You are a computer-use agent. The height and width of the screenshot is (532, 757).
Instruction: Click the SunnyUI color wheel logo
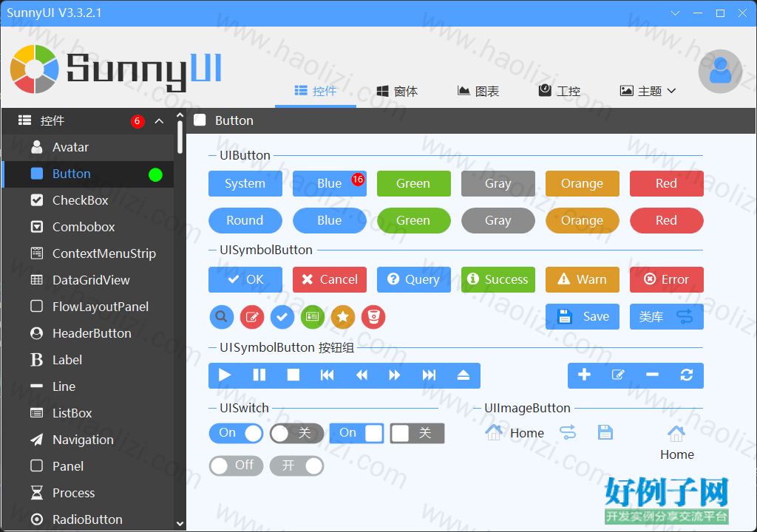tap(34, 69)
